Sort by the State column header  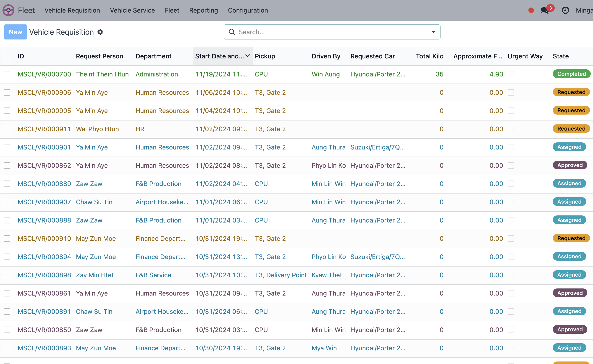click(x=561, y=56)
